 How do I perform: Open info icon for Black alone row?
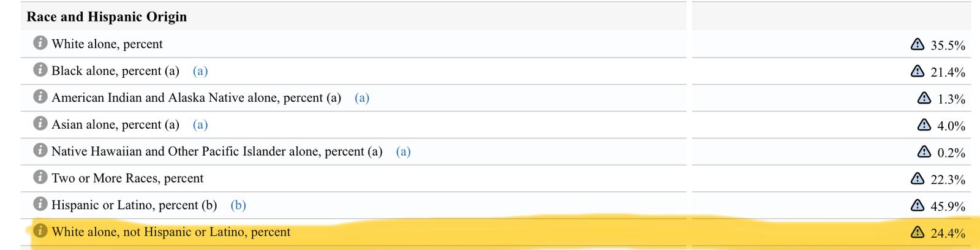40,70
